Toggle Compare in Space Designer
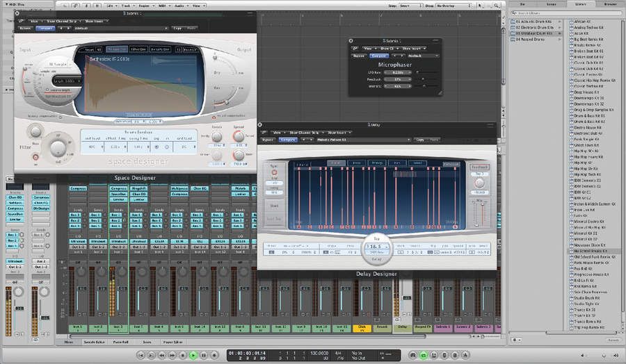The width and height of the screenshot is (626, 364). [45, 28]
